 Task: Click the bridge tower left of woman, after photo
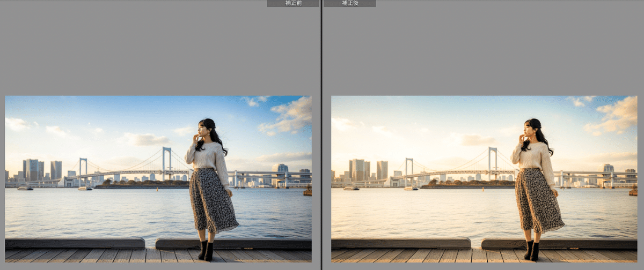click(x=492, y=162)
